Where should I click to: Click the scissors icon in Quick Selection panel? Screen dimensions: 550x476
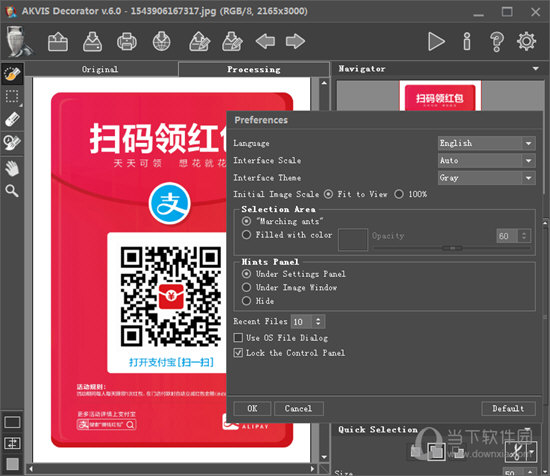point(517,451)
